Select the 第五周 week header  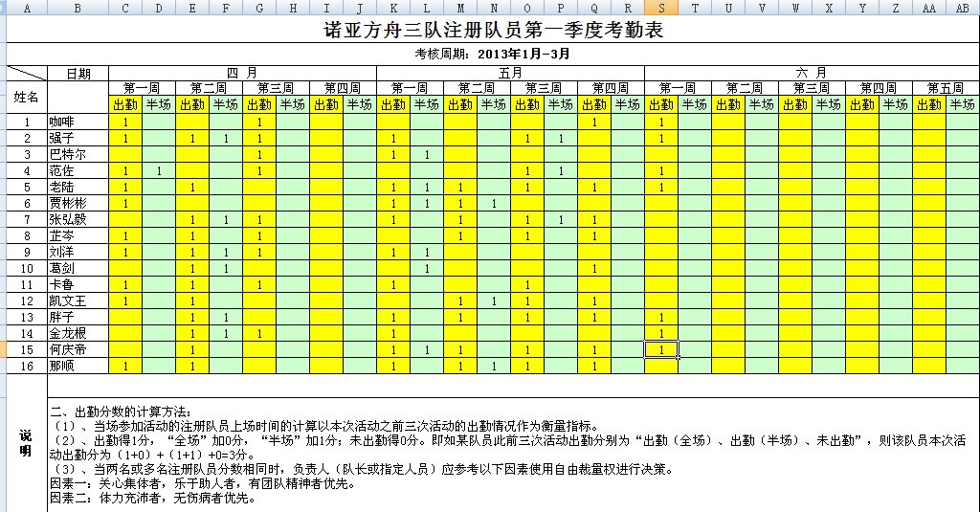[x=946, y=88]
